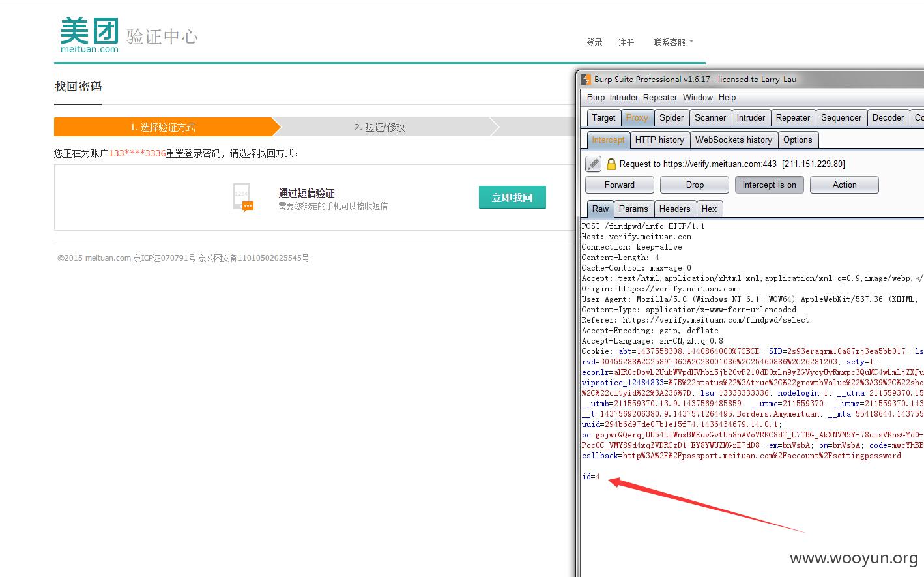Image resolution: width=924 pixels, height=577 pixels.
Task: Click the 注册 link
Action: tap(626, 42)
